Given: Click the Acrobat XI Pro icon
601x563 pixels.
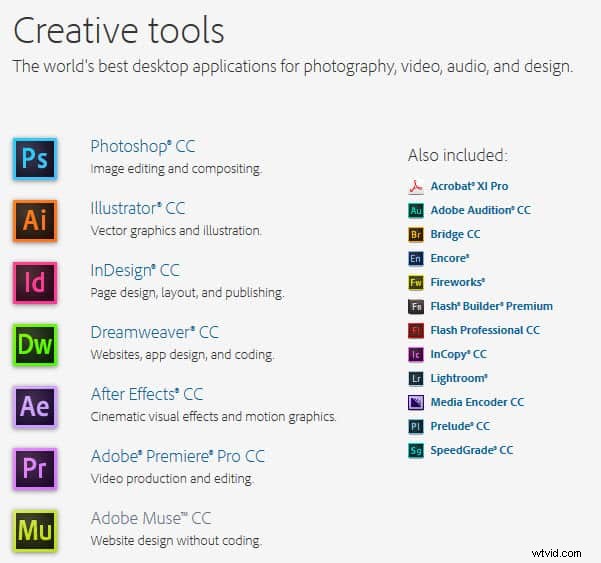Looking at the screenshot, I should 416,187.
